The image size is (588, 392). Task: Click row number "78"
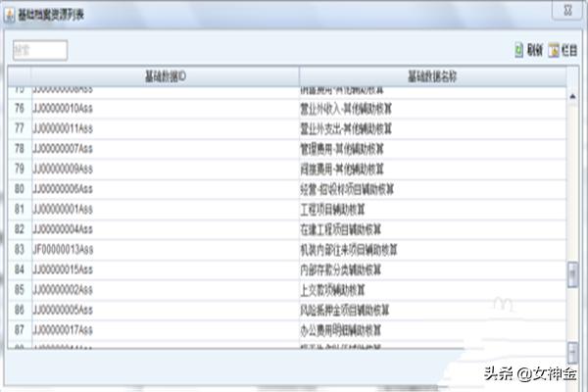point(20,149)
